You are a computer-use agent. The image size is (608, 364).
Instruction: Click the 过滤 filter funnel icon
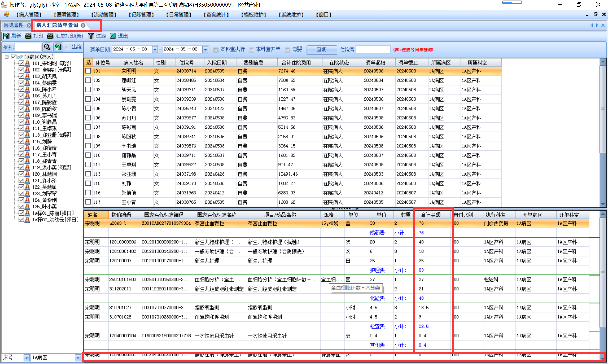91,36
